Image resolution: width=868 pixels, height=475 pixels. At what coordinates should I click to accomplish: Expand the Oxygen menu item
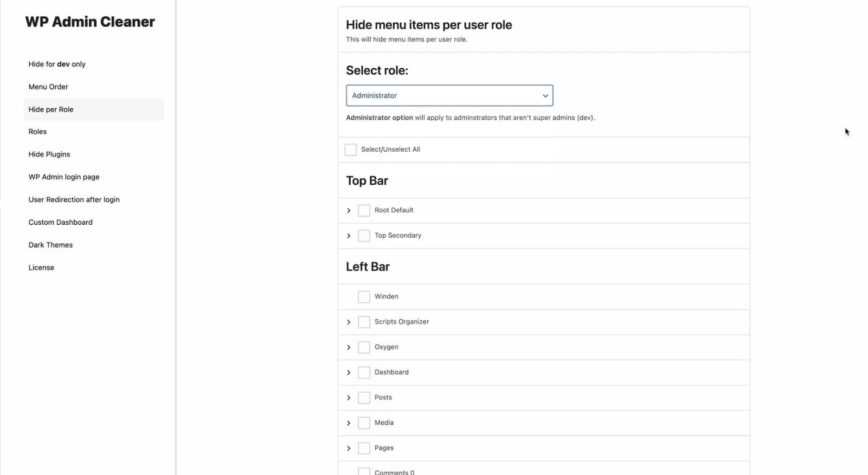click(349, 347)
